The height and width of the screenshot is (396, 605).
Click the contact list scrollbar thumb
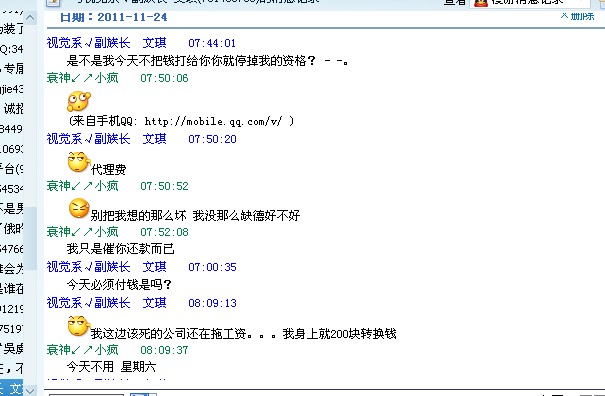(30, 239)
